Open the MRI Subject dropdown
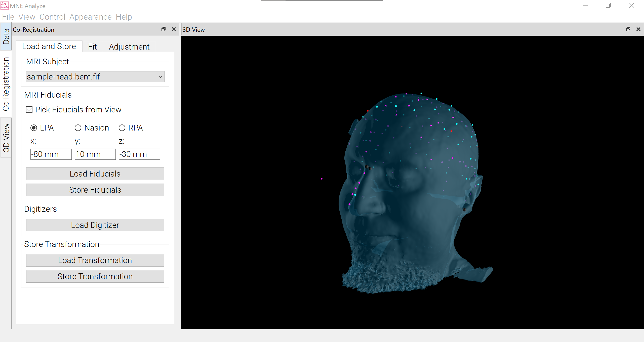Viewport: 644px width, 342px height. 95,77
